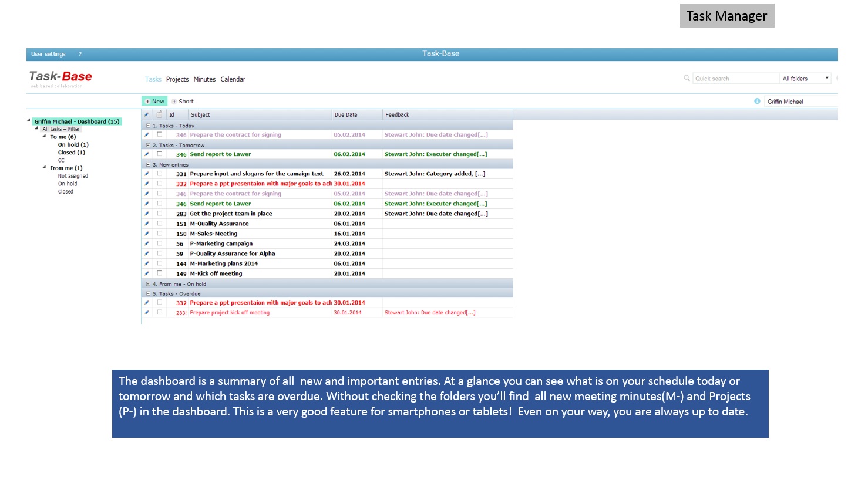Tick checkbox for Get the project team in place
The width and height of the screenshot is (868, 487).
point(159,214)
